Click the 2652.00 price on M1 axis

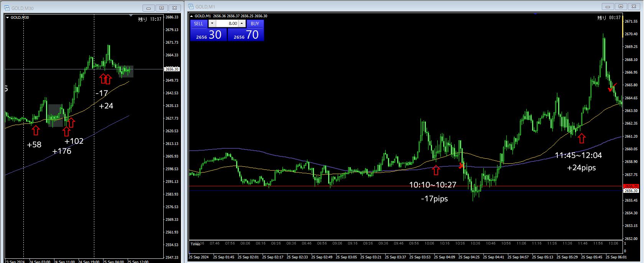(x=631, y=238)
